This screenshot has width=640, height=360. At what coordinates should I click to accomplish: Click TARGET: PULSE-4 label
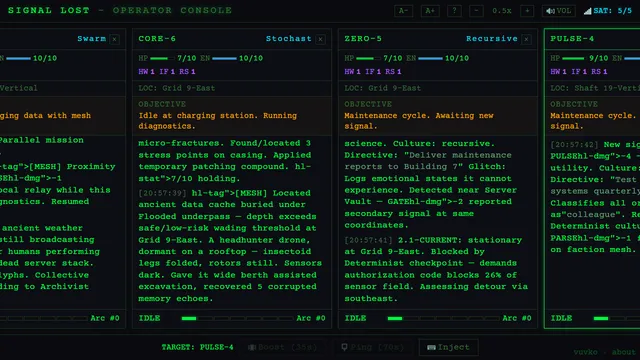coord(198,347)
